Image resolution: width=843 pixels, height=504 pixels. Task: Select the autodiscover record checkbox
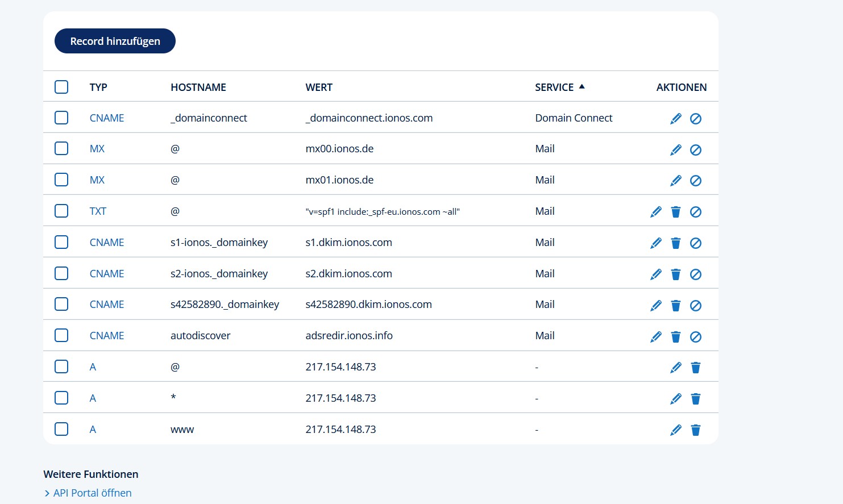[61, 335]
